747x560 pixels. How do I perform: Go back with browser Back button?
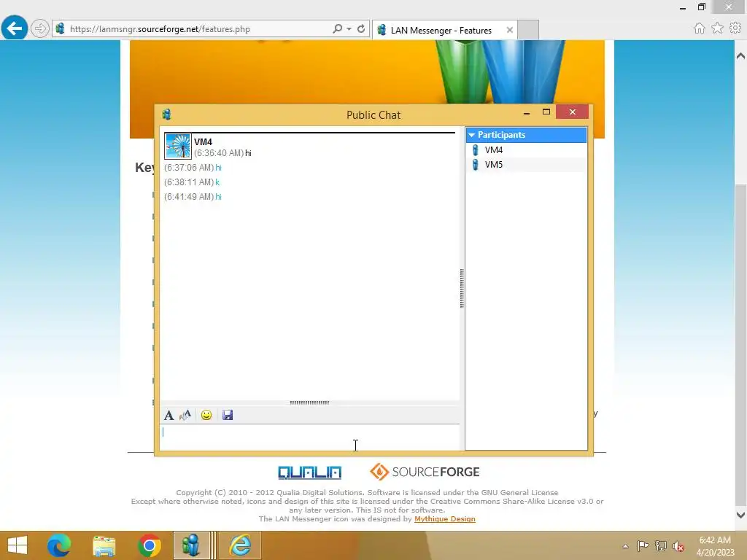tap(15, 28)
